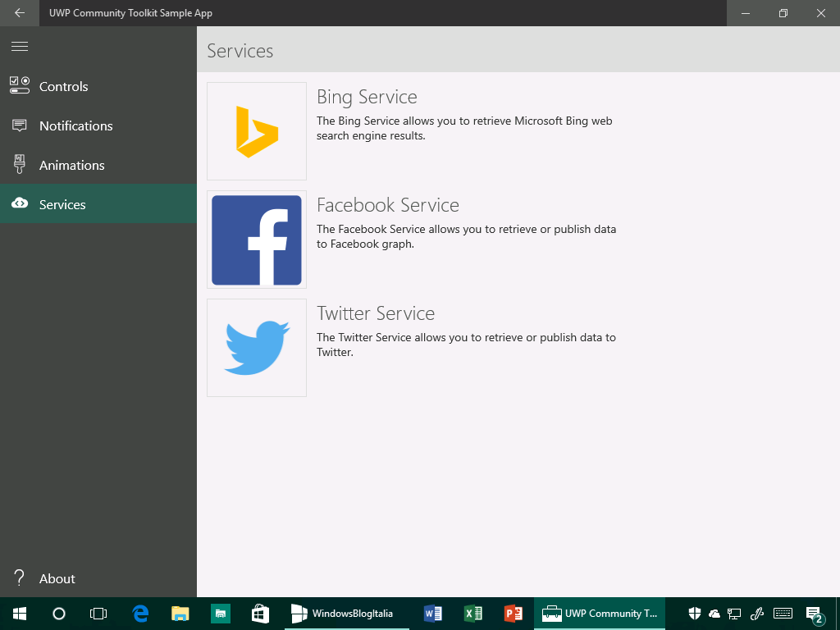Open the Action Center notifications icon
The image size is (840, 630).
pyautogui.click(x=815, y=614)
